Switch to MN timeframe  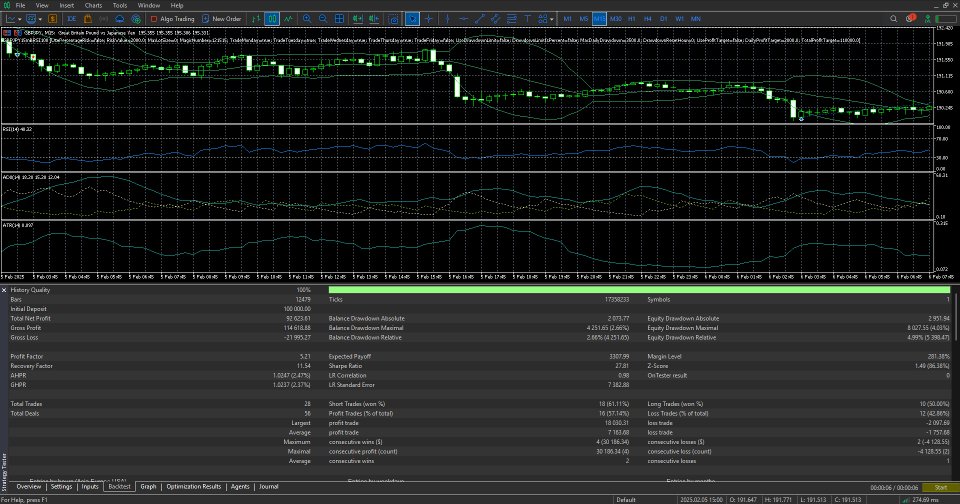click(x=696, y=19)
